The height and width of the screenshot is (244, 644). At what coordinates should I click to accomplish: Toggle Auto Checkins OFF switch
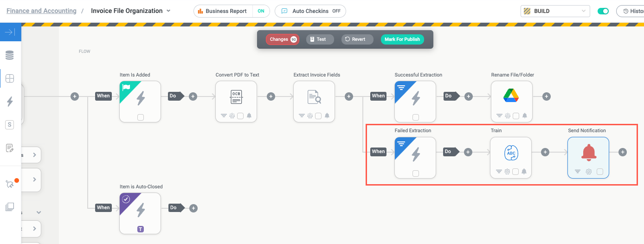click(336, 11)
